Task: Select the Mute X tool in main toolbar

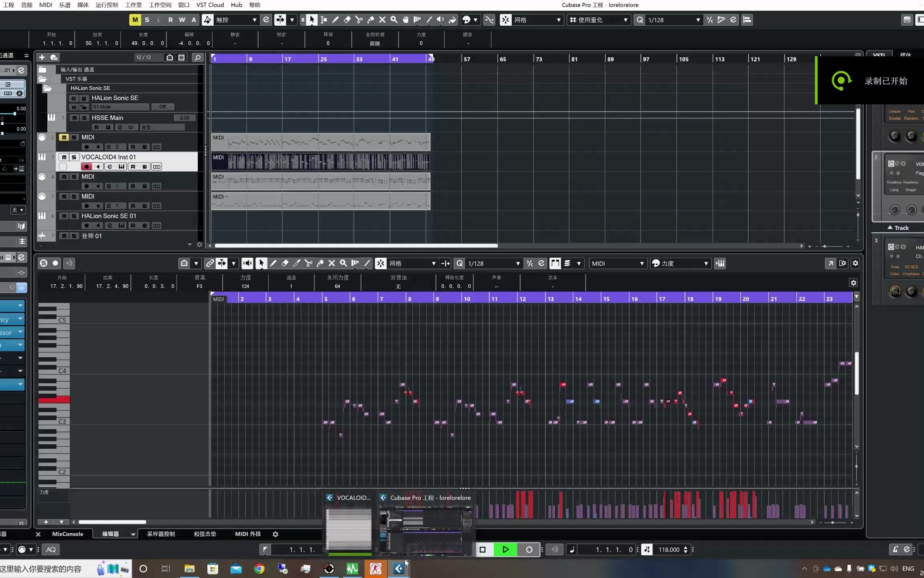Action: 382,20
